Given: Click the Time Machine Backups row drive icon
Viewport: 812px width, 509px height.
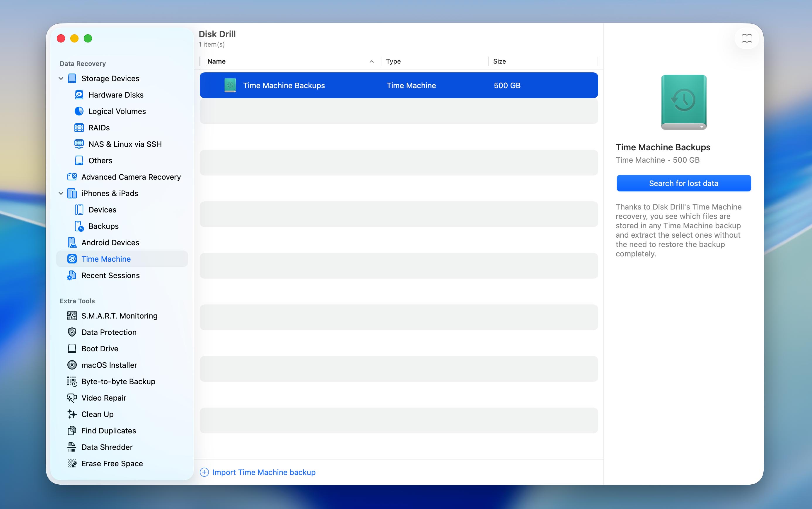Looking at the screenshot, I should [230, 86].
